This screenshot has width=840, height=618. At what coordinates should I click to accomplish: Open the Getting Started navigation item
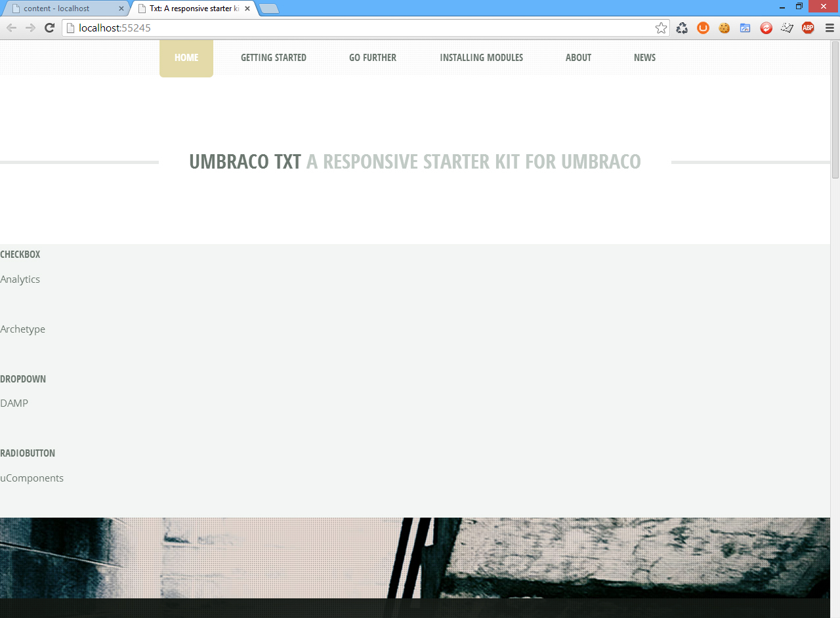274,58
